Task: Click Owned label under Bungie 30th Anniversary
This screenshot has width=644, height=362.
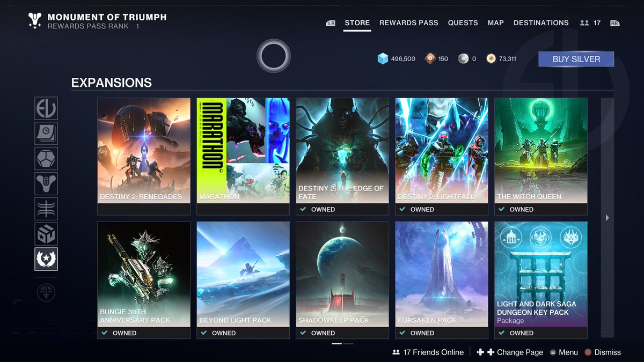Action: coord(125,333)
